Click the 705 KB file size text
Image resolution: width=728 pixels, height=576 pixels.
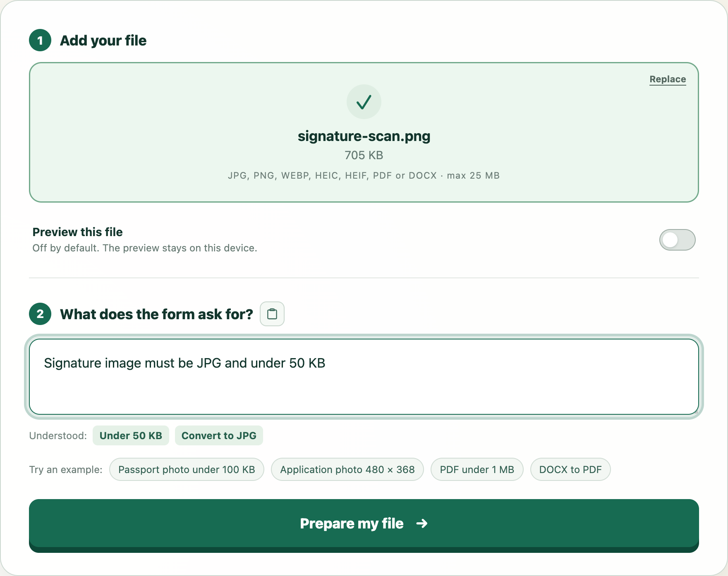point(364,155)
